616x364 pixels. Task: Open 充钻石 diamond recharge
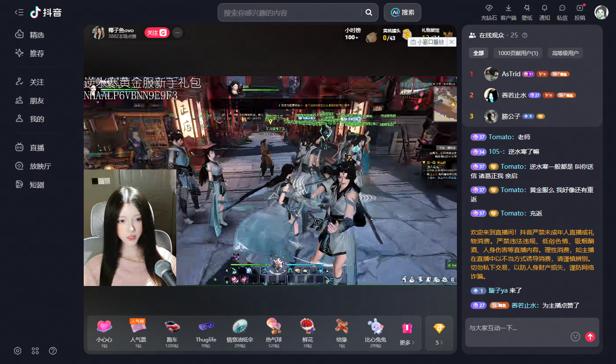tap(489, 13)
